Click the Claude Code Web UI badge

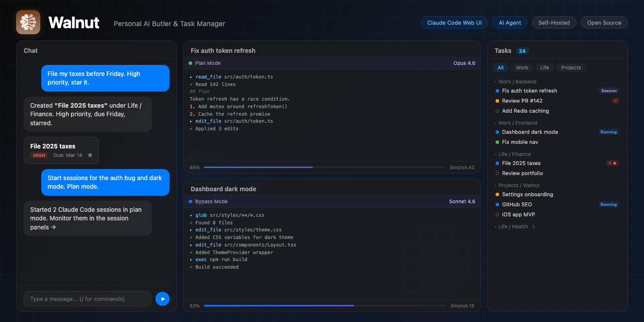(454, 22)
